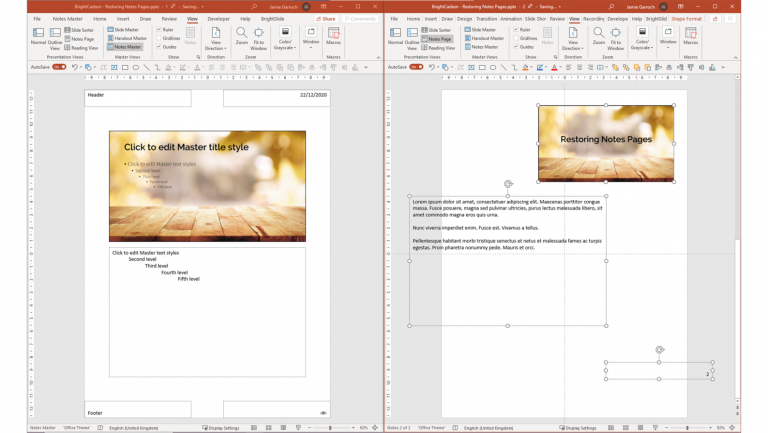Expand Color/Grayscale dropdown in left window

[285, 39]
